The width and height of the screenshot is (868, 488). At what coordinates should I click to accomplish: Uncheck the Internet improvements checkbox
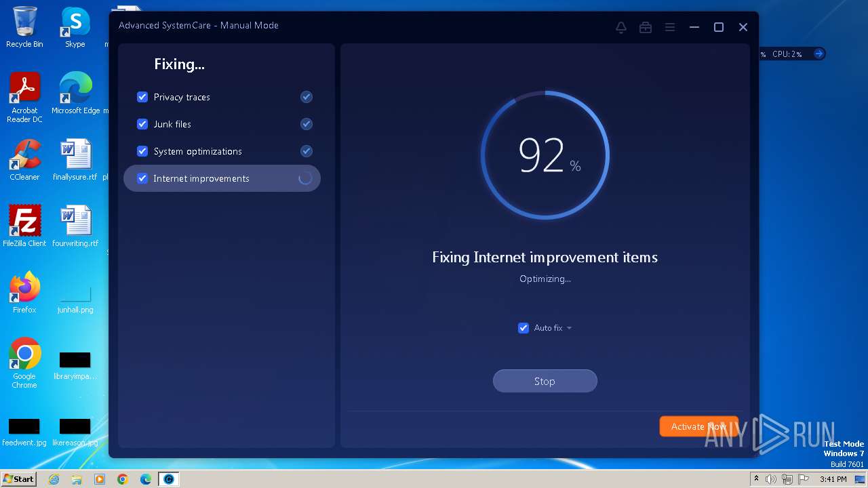142,178
